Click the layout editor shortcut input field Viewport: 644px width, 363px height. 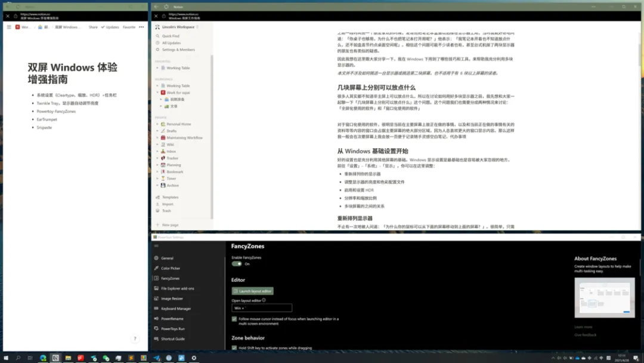tap(261, 307)
